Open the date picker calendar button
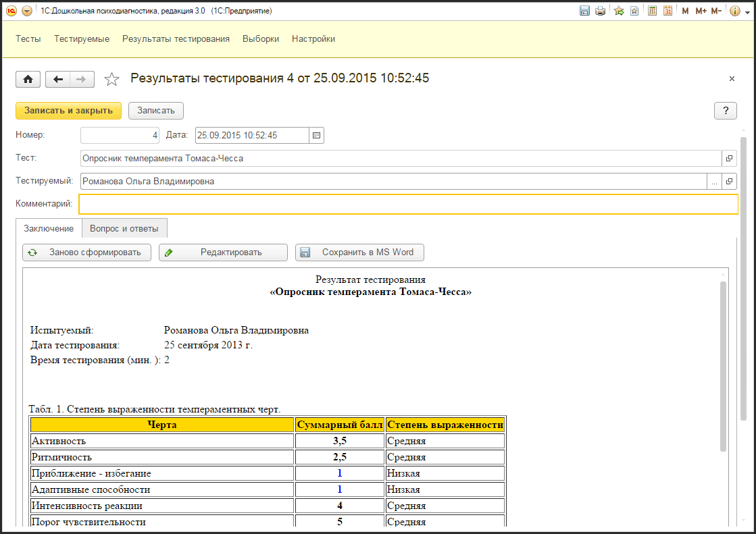Viewport: 756px width, 534px height. [x=316, y=135]
